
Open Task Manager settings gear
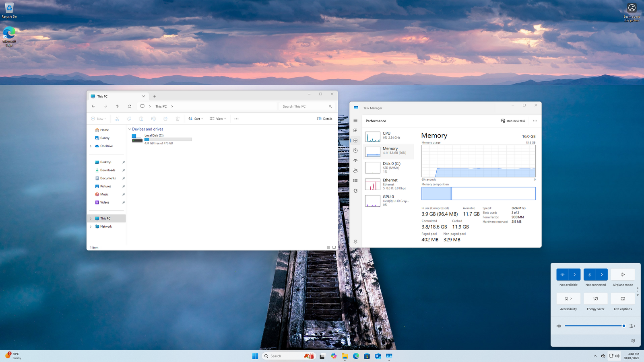tap(355, 242)
